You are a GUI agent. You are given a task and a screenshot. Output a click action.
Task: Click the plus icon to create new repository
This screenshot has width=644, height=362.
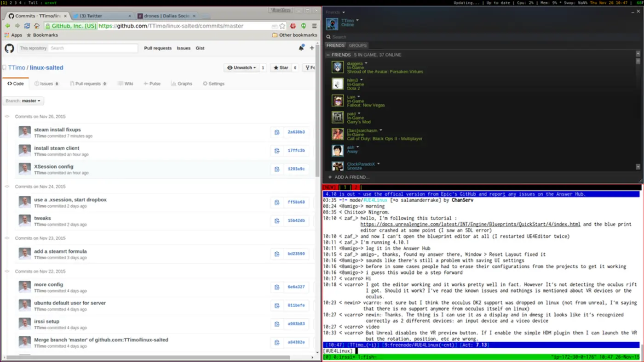[312, 48]
